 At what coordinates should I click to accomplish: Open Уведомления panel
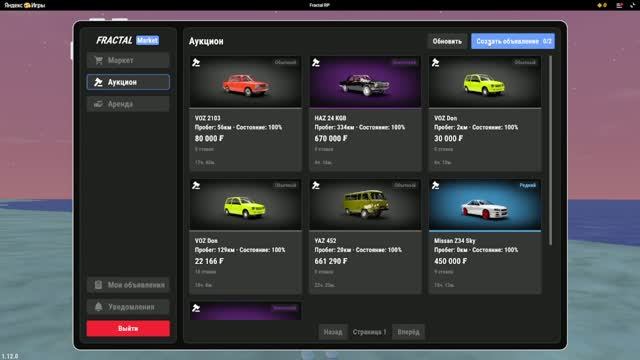coord(128,307)
